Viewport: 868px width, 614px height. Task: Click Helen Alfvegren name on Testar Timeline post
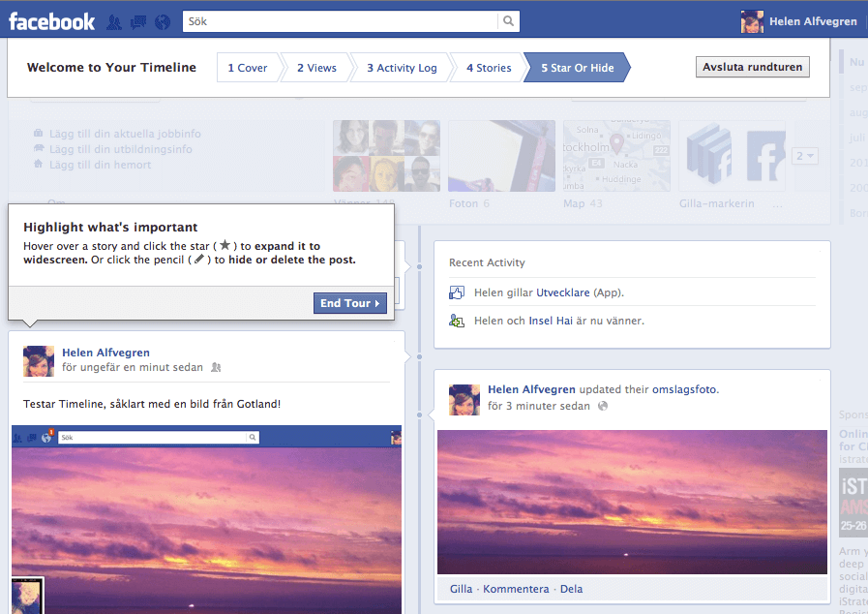(105, 353)
